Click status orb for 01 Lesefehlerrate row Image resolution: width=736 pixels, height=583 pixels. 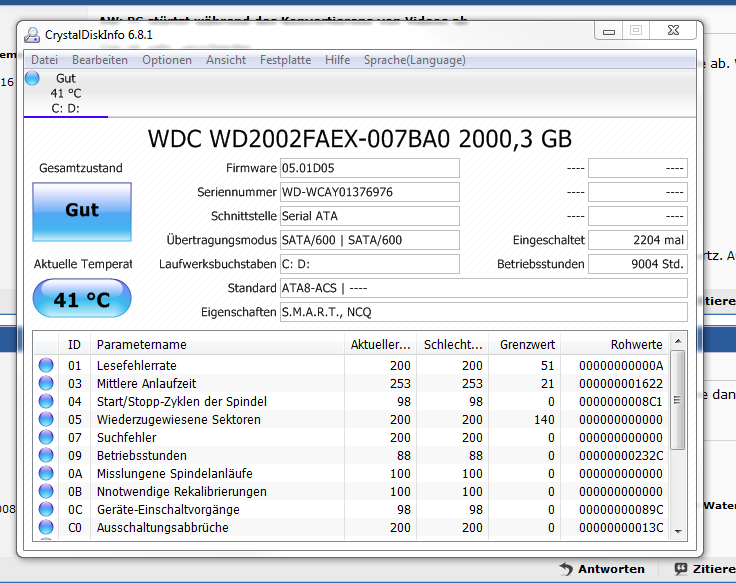pyautogui.click(x=46, y=365)
